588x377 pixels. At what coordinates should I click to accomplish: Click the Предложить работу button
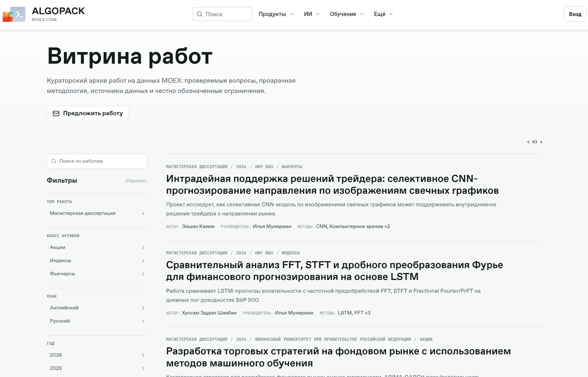click(88, 113)
